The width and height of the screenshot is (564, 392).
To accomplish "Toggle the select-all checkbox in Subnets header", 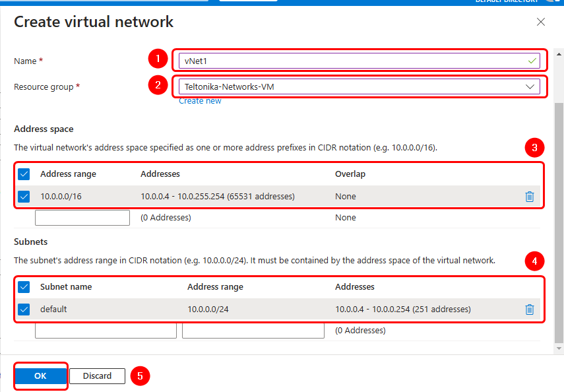I will pyautogui.click(x=24, y=287).
